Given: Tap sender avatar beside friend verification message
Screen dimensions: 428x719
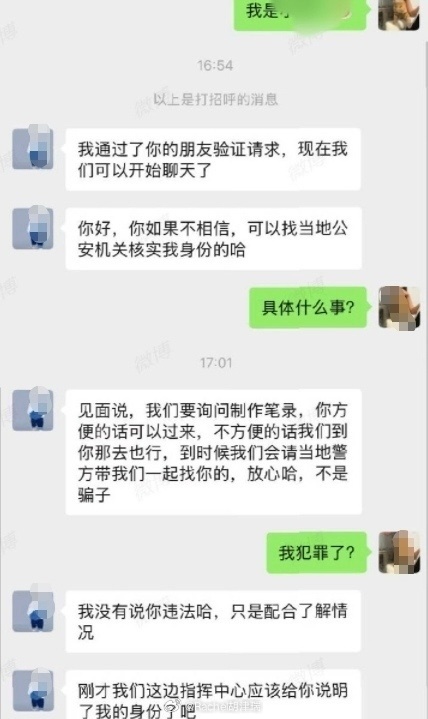Looking at the screenshot, I should [33, 149].
